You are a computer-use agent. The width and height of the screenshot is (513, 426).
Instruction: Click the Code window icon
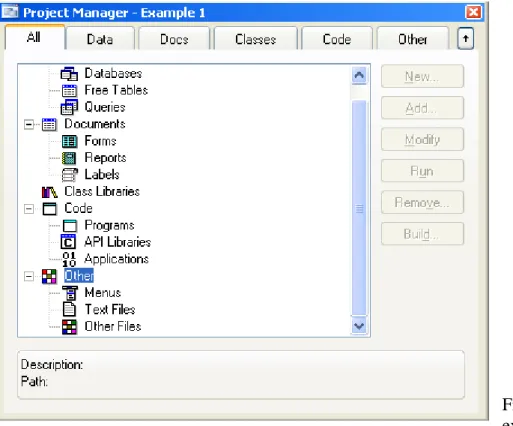click(49, 209)
